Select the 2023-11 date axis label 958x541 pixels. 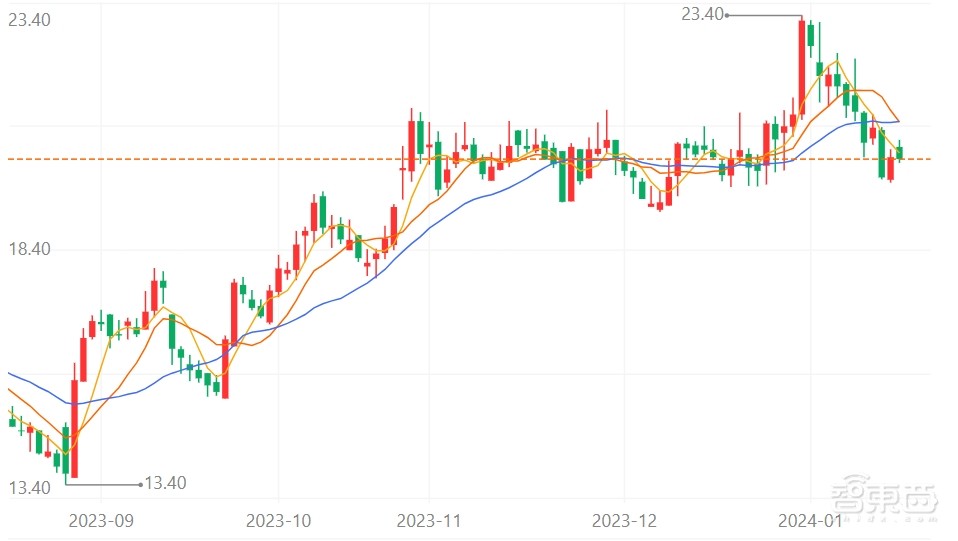click(x=428, y=521)
